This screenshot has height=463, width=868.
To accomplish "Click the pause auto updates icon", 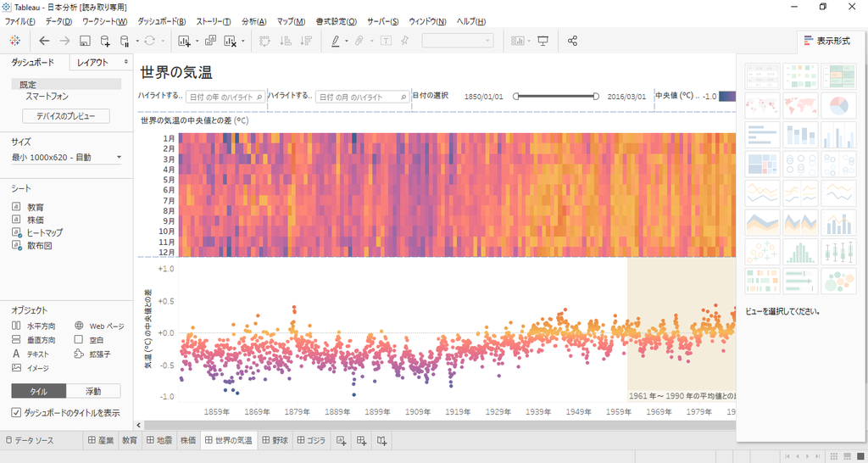I will coord(125,41).
